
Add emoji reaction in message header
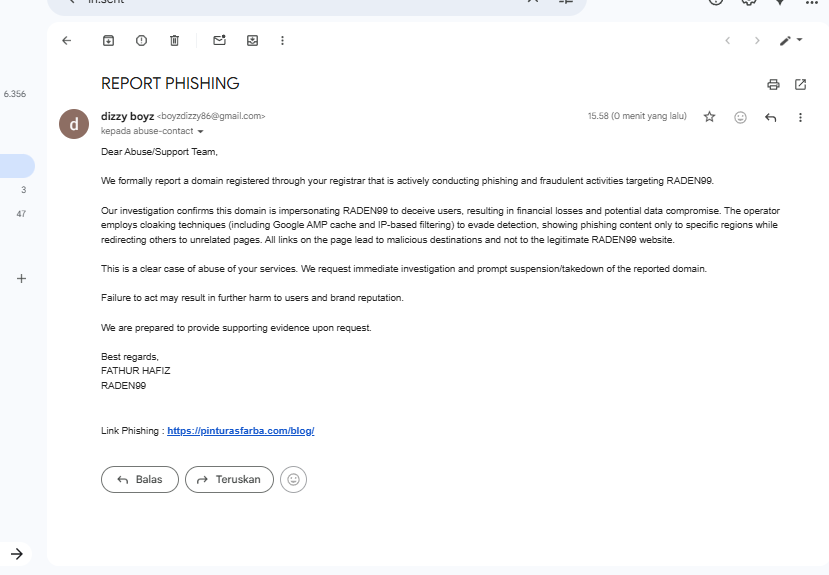click(x=740, y=117)
